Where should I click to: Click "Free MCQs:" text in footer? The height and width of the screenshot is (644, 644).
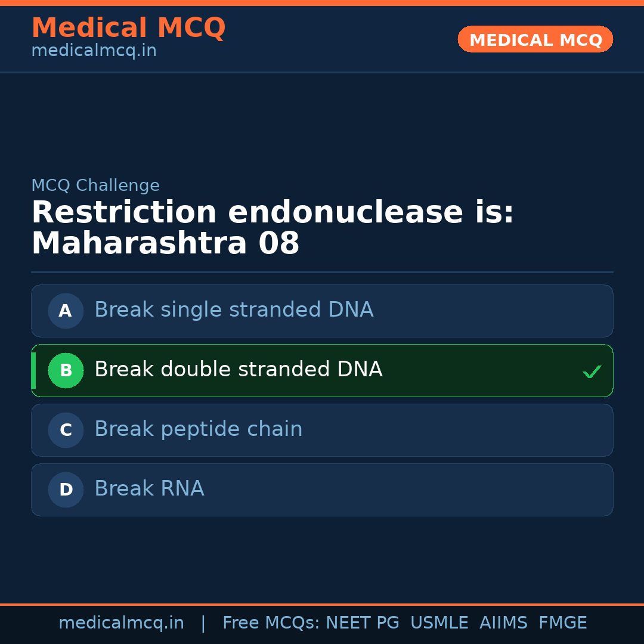point(271,623)
